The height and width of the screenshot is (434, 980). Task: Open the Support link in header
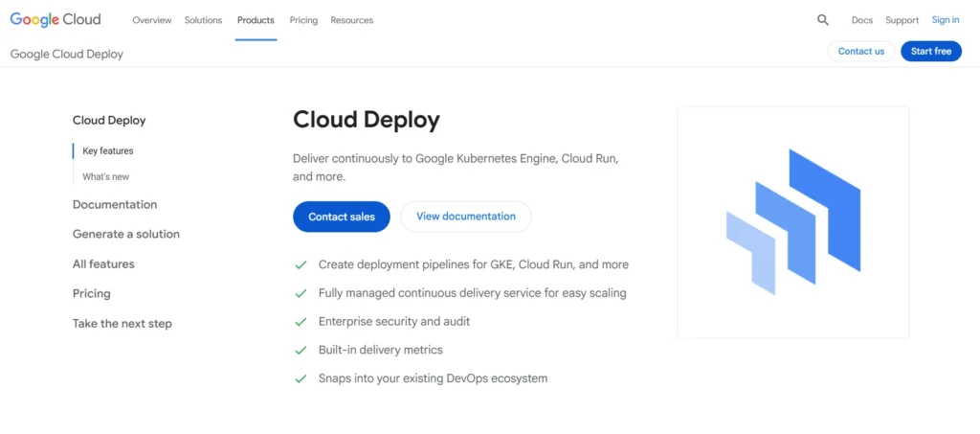pyautogui.click(x=902, y=20)
